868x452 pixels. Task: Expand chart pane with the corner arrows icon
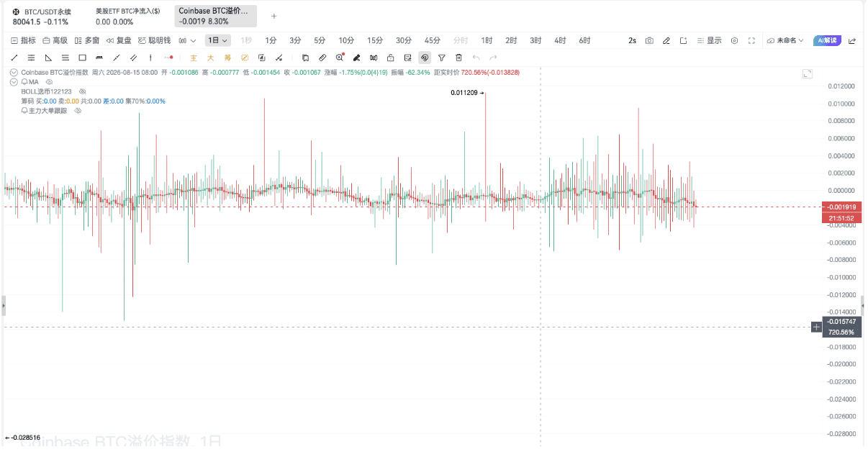coord(807,74)
